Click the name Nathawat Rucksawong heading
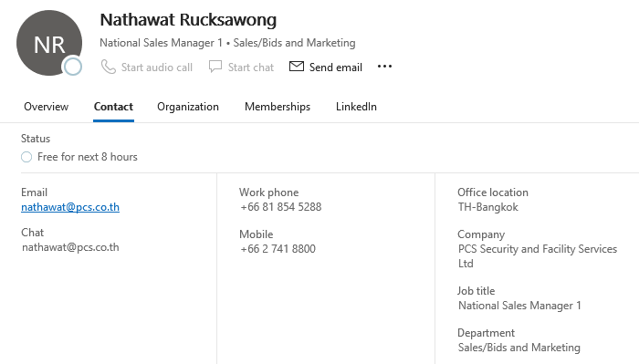Image resolution: width=639 pixels, height=364 pixels. click(x=188, y=19)
